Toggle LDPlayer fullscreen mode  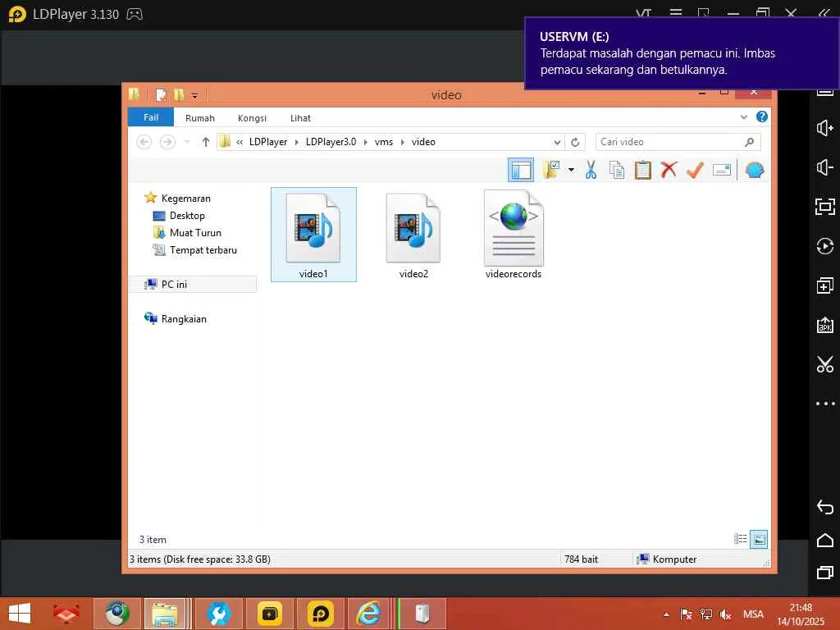point(824,207)
